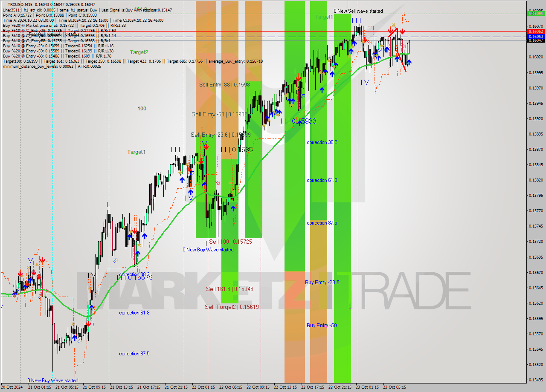Viewport: 546px width, 392px height.
Task: Click '20 Oct 2024' on the time axis
Action: (x=12, y=387)
